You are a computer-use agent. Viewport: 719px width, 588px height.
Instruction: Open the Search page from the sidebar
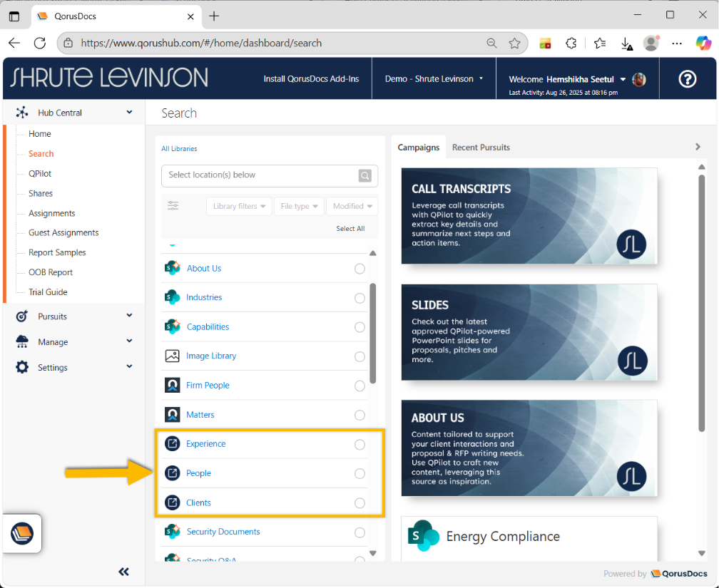[41, 153]
